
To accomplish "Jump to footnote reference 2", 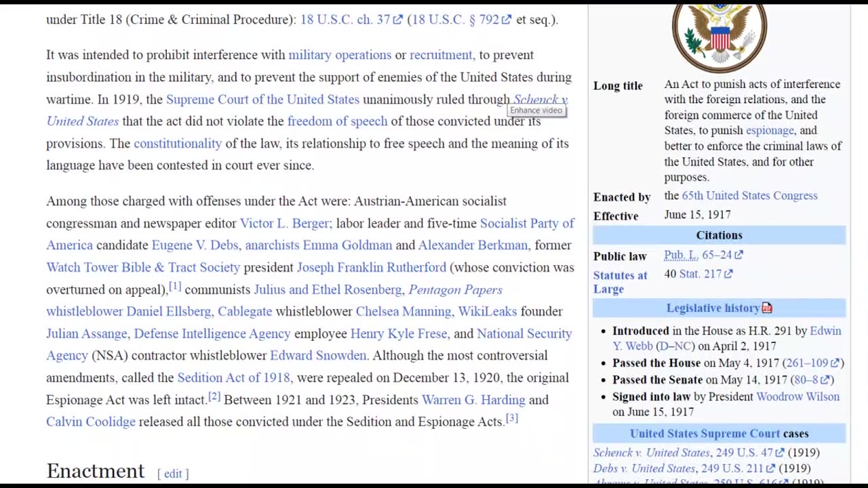I will tap(214, 396).
